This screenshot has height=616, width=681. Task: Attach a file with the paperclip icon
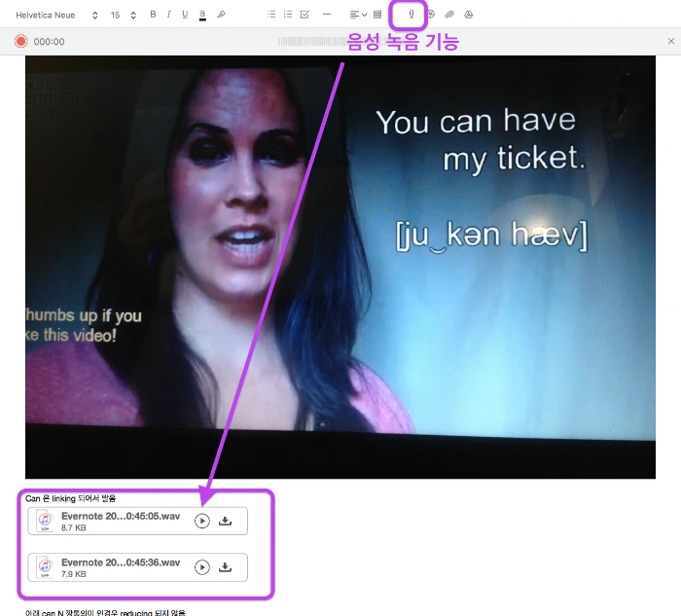(449, 15)
